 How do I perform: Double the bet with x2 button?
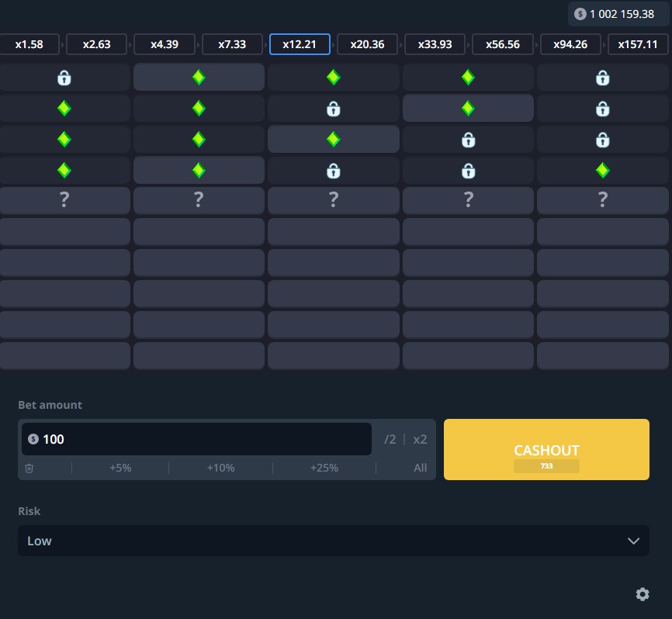pos(420,439)
